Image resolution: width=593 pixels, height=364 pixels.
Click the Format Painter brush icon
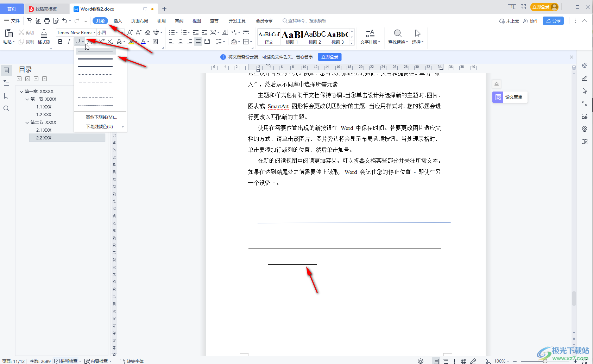pyautogui.click(x=44, y=33)
